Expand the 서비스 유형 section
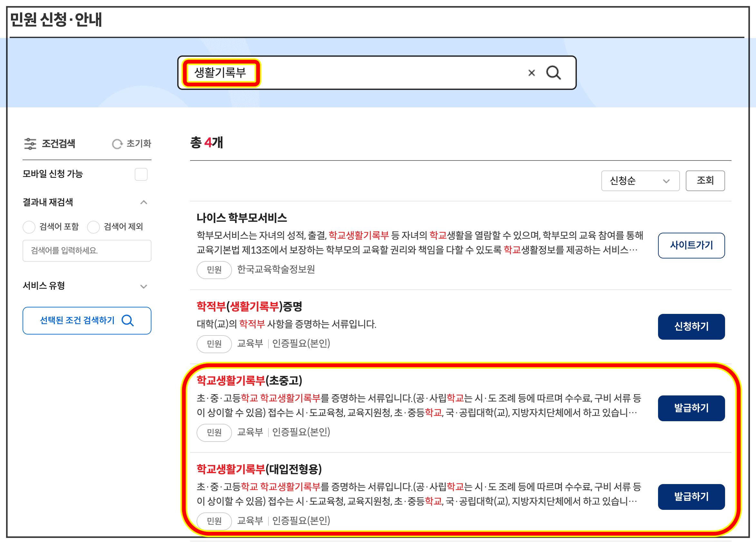The width and height of the screenshot is (756, 544). pos(144,286)
